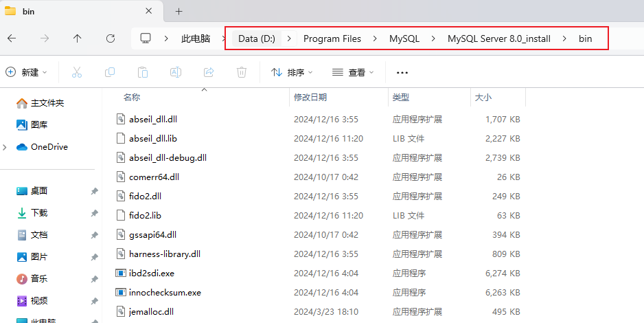
Task: Click the Paste clipboard icon
Action: tap(143, 72)
